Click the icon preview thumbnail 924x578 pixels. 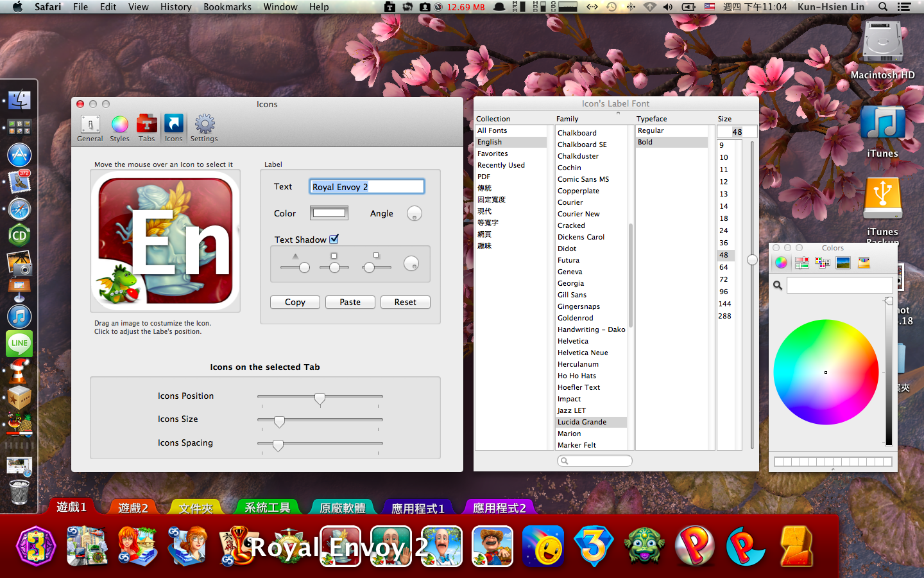[x=166, y=241]
